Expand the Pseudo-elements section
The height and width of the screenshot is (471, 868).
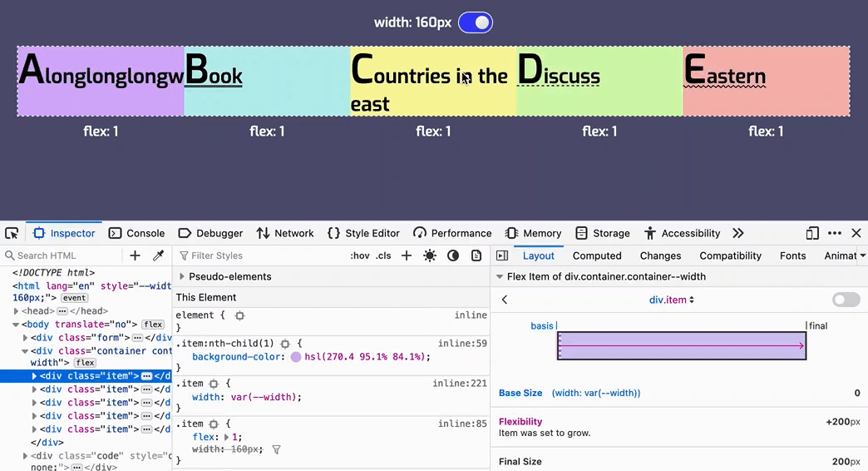tap(182, 276)
